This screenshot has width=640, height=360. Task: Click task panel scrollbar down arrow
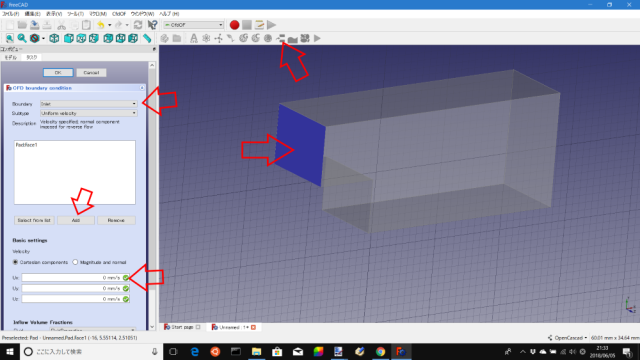(x=152, y=327)
